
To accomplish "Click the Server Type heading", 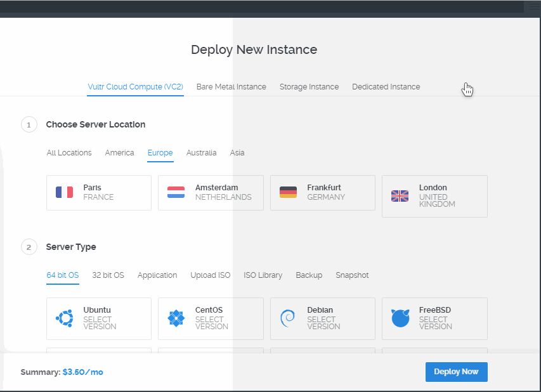I will (x=71, y=247).
